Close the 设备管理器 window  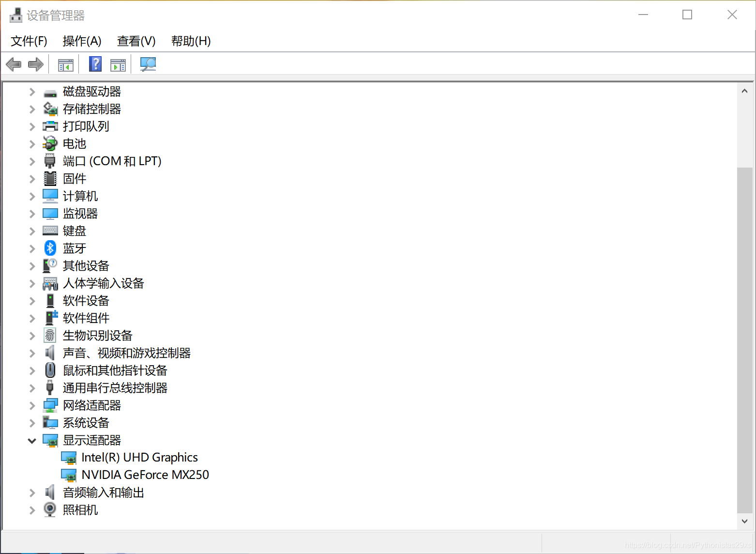click(x=732, y=15)
